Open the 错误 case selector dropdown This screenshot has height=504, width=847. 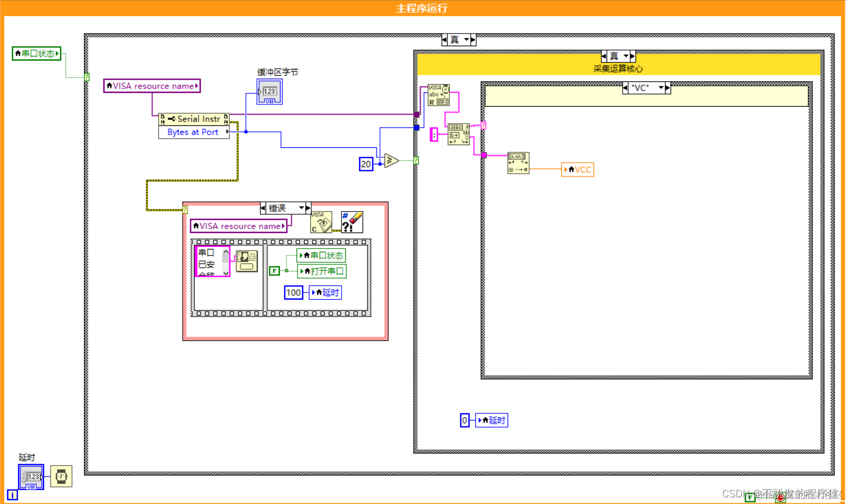301,208
